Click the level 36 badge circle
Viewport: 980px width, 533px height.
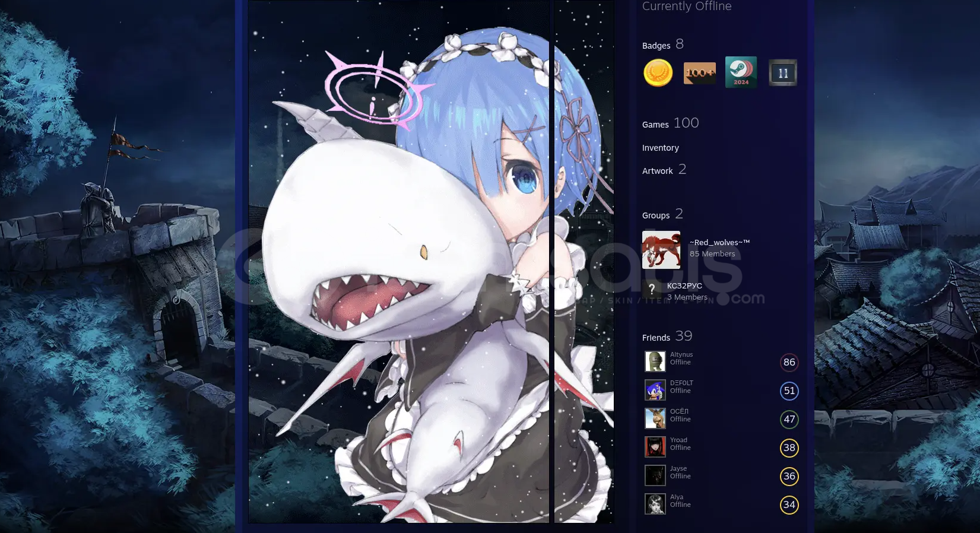(x=789, y=476)
